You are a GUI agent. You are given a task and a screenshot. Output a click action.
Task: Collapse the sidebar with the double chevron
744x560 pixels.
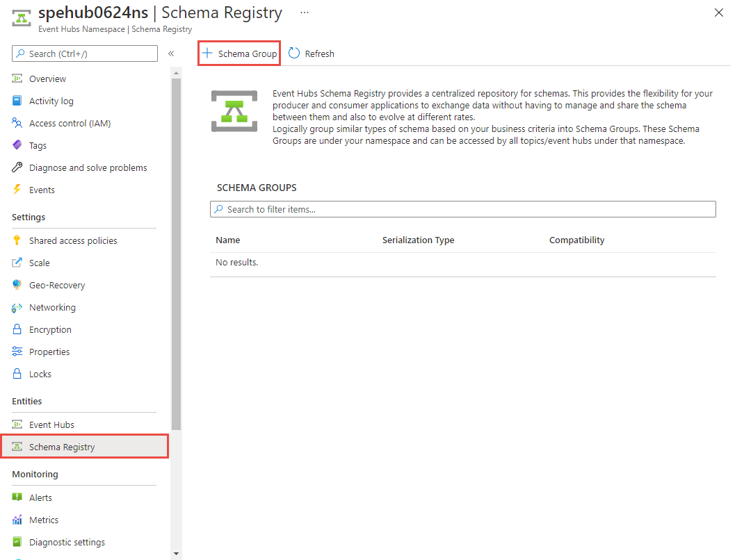click(x=171, y=53)
